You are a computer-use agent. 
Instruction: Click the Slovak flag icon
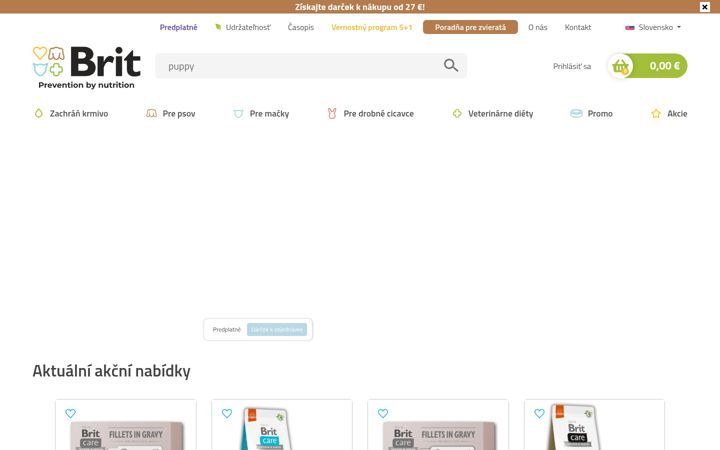(x=630, y=28)
